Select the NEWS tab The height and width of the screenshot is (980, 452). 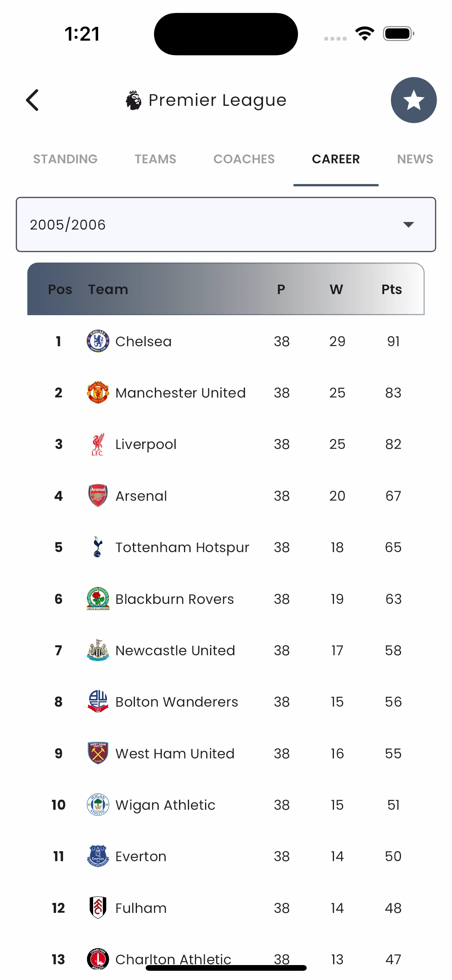[x=415, y=159]
